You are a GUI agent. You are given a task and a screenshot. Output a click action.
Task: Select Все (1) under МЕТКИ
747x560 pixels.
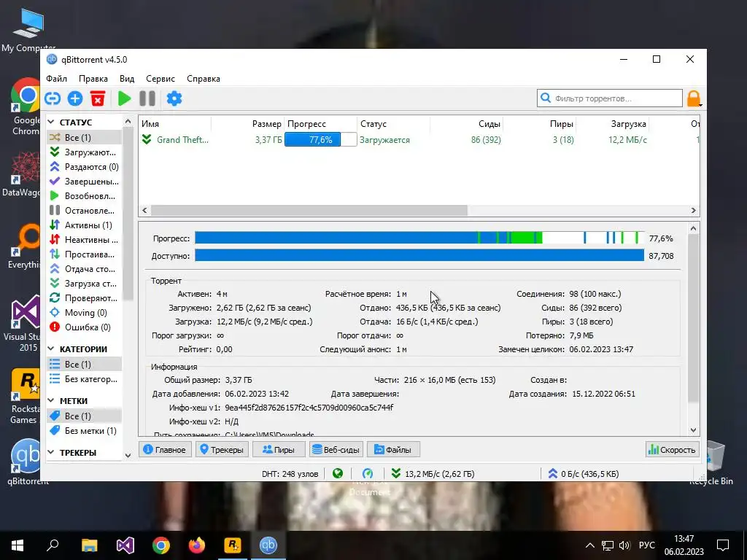(x=85, y=416)
